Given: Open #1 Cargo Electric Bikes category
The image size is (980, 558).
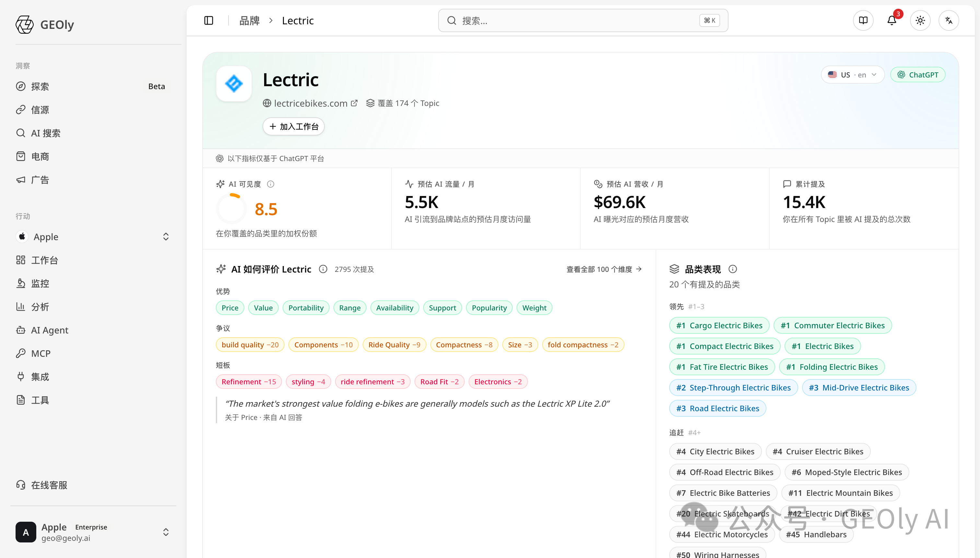Looking at the screenshot, I should [719, 325].
